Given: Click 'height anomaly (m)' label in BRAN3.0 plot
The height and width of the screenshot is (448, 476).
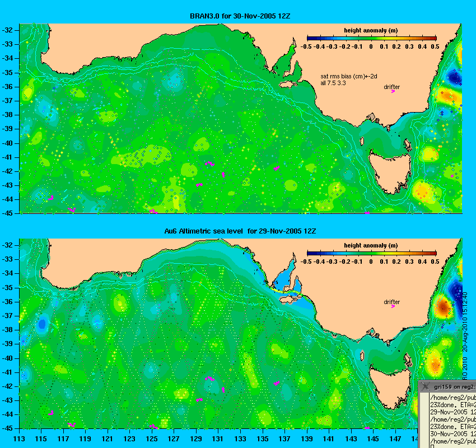Looking at the screenshot, I should [x=371, y=30].
